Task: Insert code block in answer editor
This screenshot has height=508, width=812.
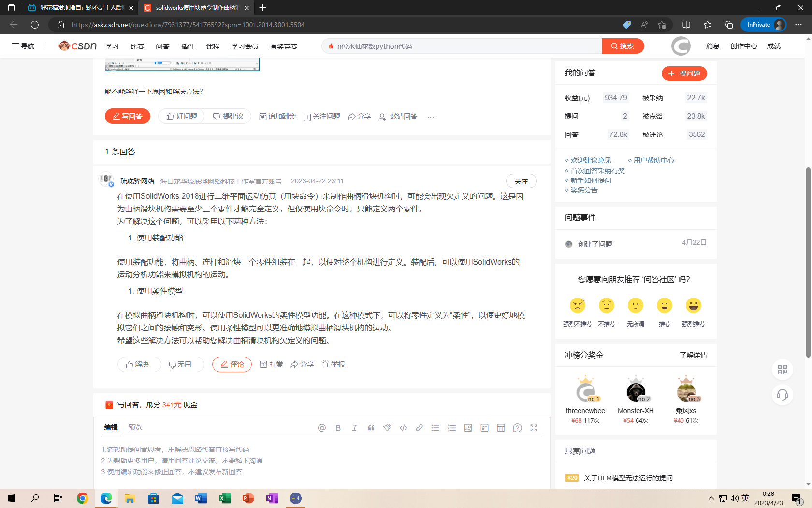Action: point(403,428)
